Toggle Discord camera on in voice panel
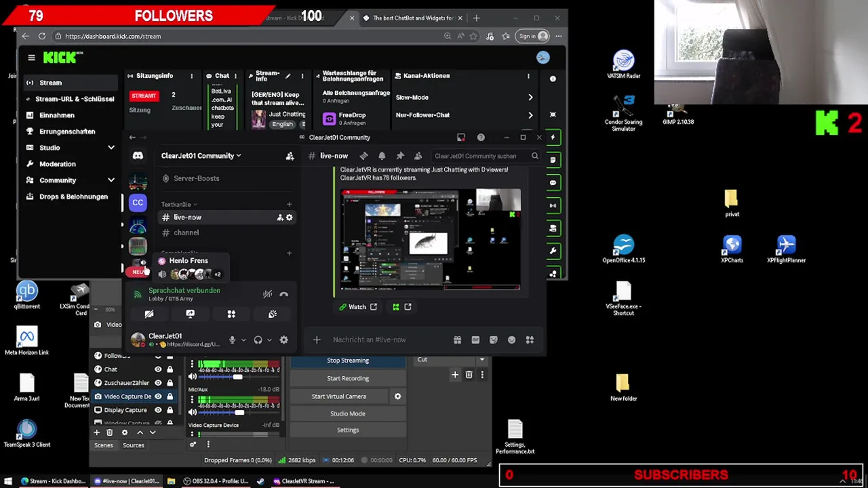The image size is (868, 488). coord(149,314)
